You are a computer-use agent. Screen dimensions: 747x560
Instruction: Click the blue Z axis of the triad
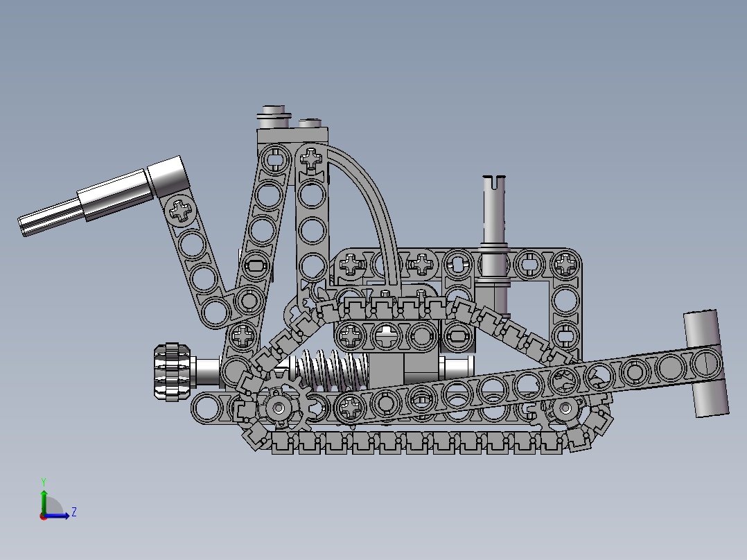[x=57, y=516]
